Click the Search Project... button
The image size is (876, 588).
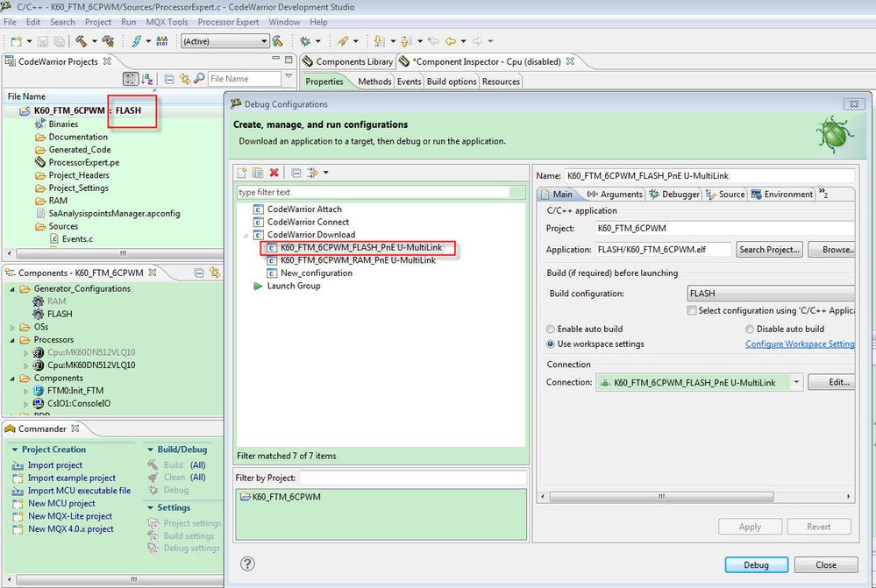[769, 250]
